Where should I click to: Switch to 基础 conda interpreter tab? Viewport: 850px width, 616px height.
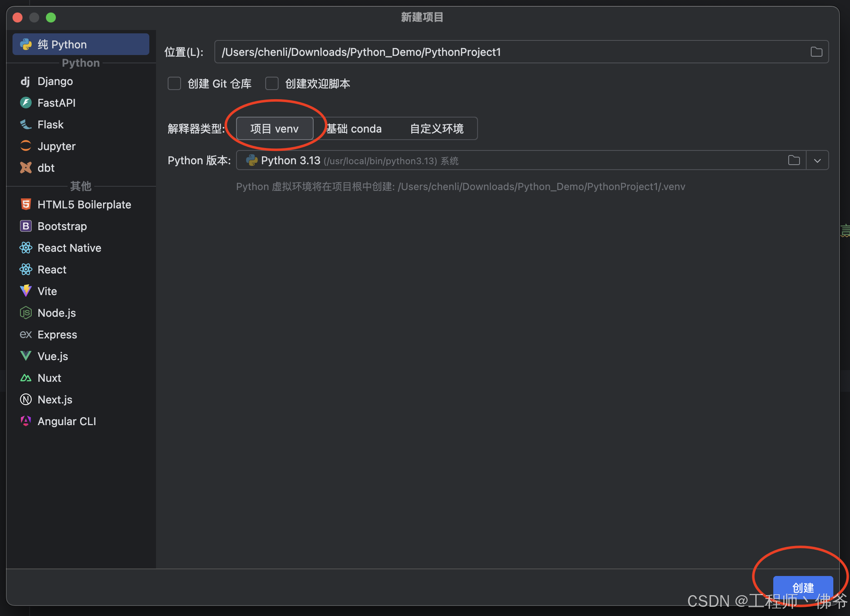354,129
